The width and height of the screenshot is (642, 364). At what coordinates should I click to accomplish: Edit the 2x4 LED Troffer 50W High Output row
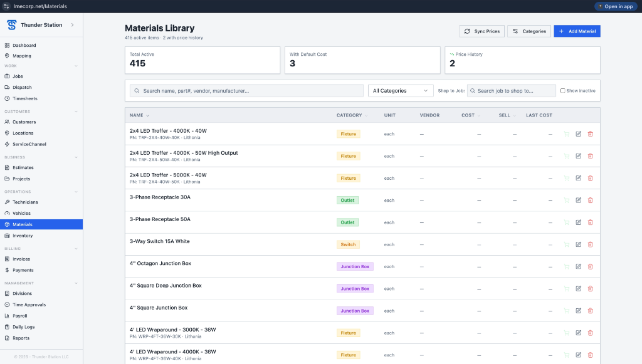click(579, 156)
